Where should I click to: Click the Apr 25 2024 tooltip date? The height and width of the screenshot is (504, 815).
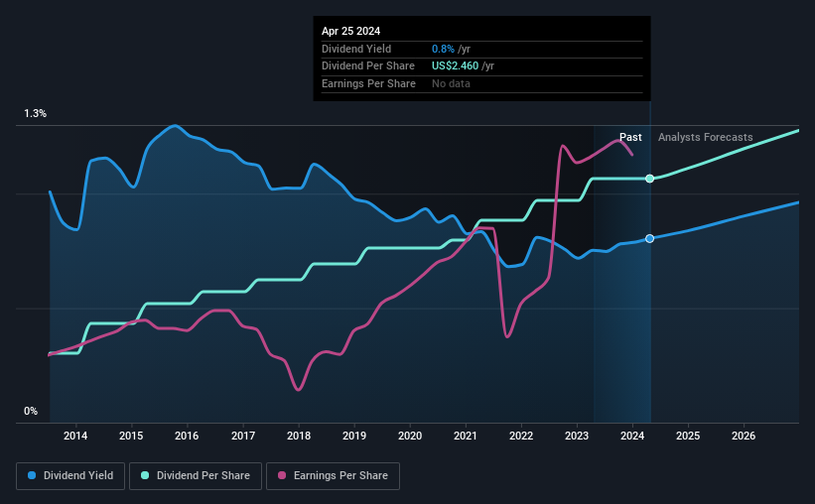click(350, 31)
